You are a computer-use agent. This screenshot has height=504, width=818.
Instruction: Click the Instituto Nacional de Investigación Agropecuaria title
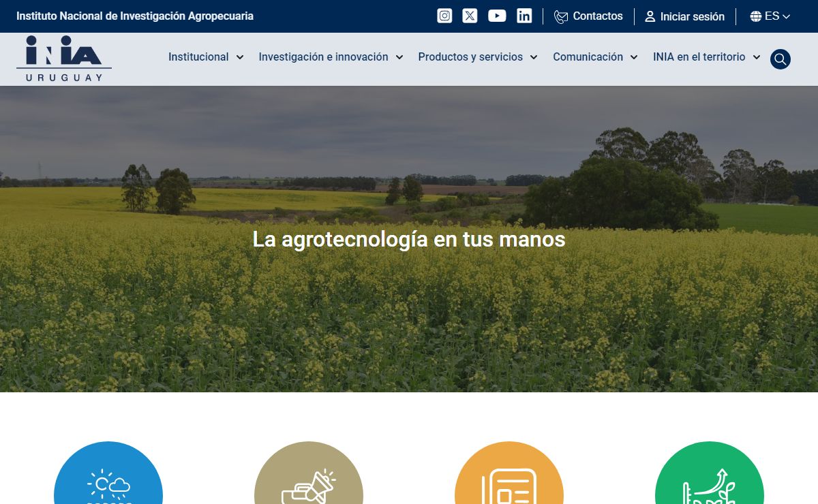coord(135,16)
